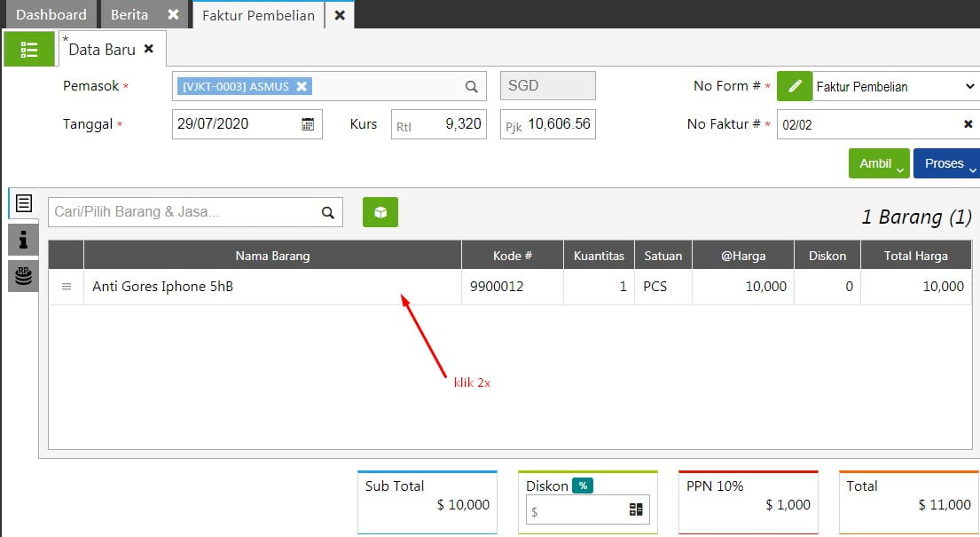Click the item search magnifier icon
The image size is (980, 537).
(x=327, y=212)
